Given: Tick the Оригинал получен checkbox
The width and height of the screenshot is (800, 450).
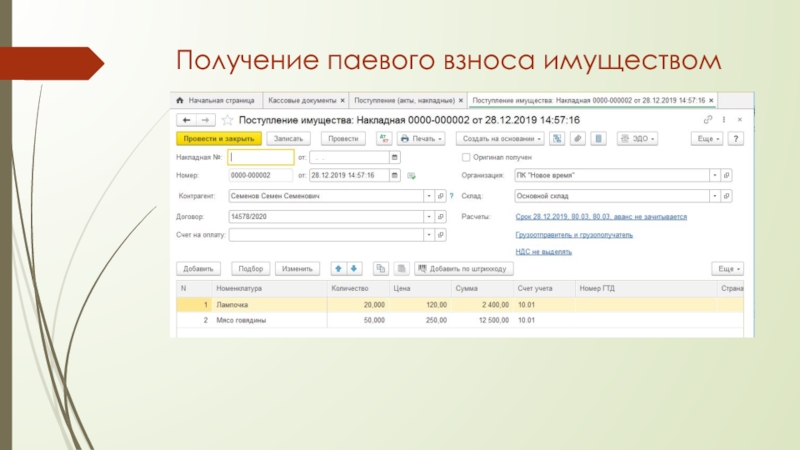Looking at the screenshot, I should point(466,157).
